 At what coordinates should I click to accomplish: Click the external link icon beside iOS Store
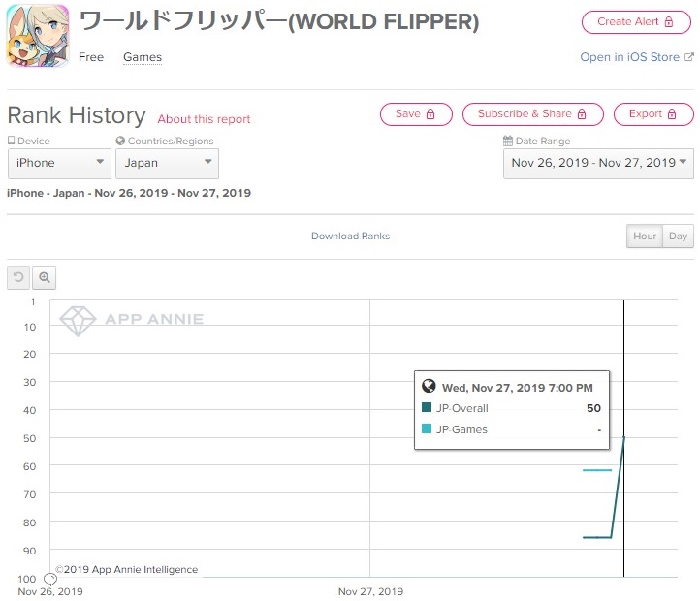coord(689,57)
